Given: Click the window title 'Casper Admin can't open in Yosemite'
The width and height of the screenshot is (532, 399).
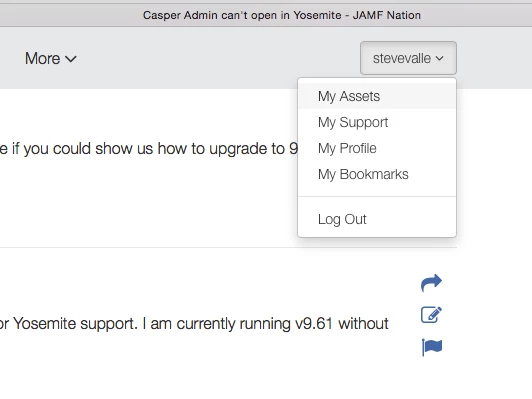Looking at the screenshot, I should click(242, 15).
